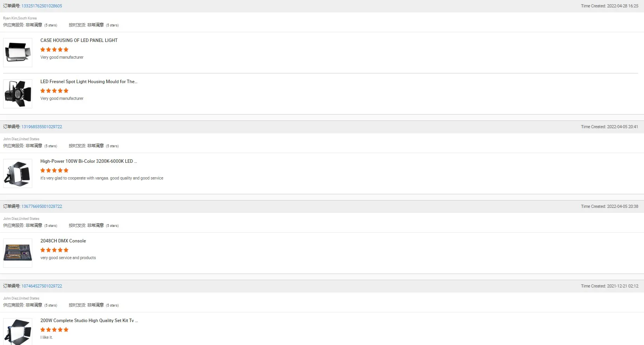Open order number 131968535501029722

click(x=42, y=127)
